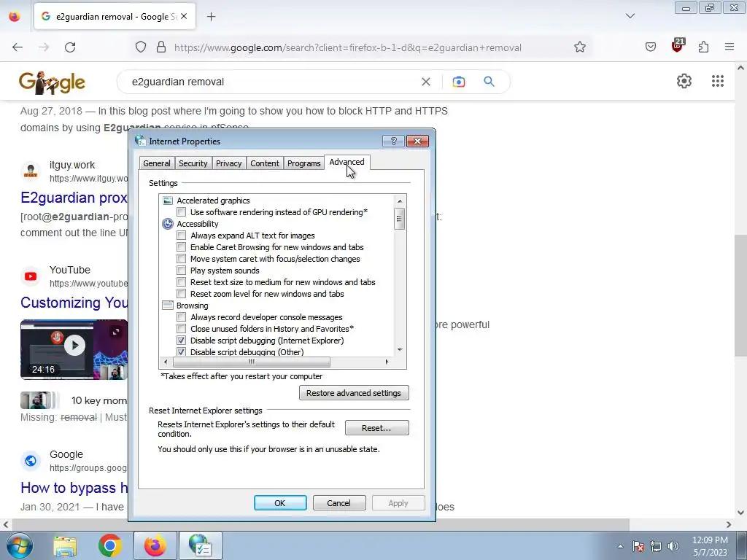The image size is (747, 560).
Task: Check Always record developer console messages
Action: (x=181, y=317)
